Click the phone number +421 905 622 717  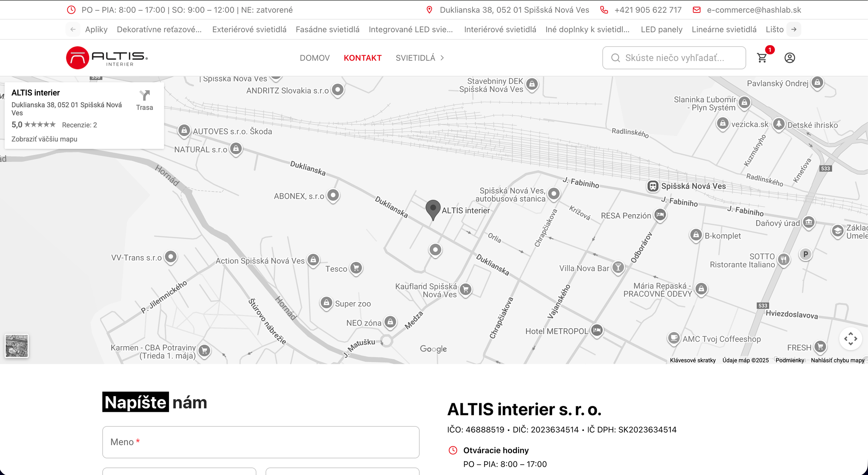point(648,10)
